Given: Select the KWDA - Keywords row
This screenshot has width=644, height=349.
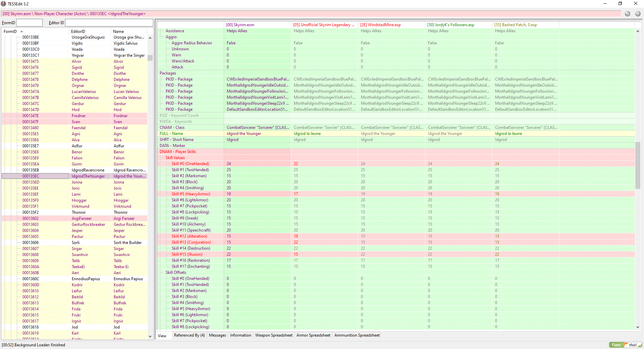Looking at the screenshot, I should [396, 121].
